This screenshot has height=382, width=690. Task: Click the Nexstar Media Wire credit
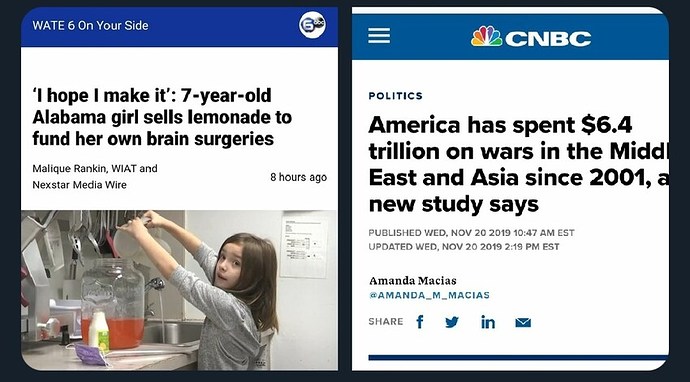(80, 185)
